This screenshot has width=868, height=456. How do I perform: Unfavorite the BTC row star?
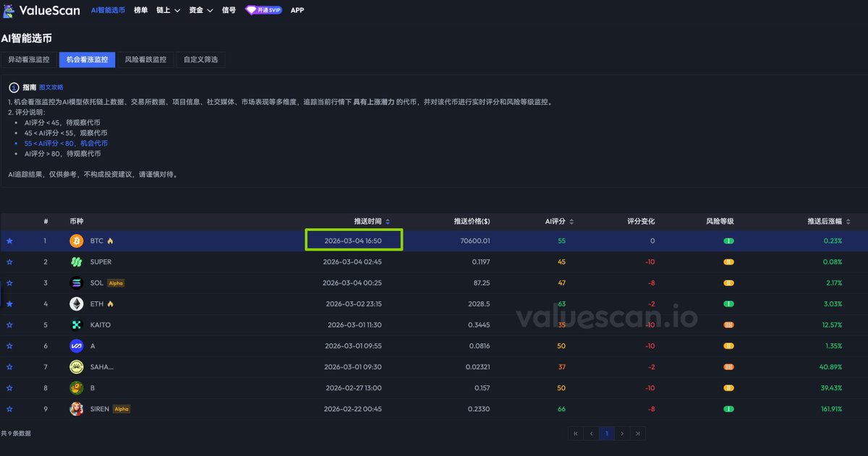[x=9, y=241]
